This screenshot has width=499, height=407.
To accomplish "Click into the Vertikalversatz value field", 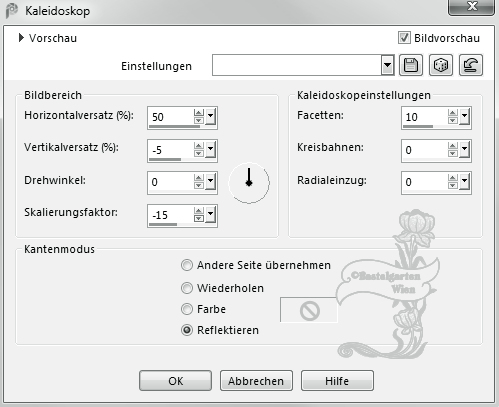I will click(x=170, y=150).
